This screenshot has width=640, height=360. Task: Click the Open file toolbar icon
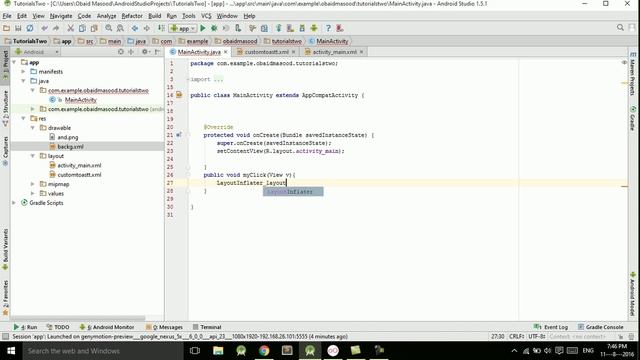coord(6,28)
